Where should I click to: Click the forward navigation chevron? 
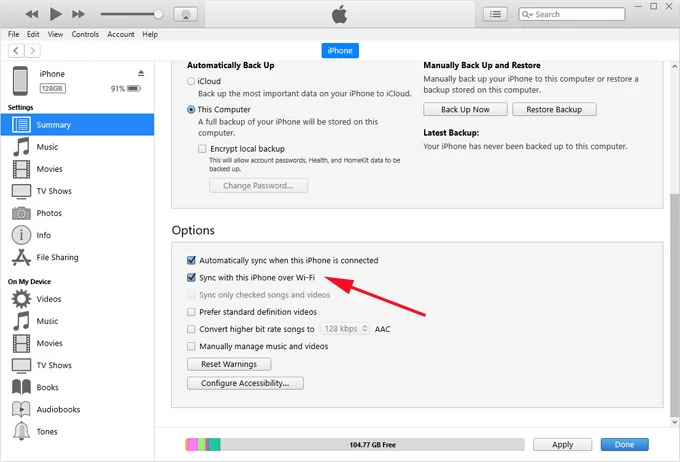click(33, 51)
